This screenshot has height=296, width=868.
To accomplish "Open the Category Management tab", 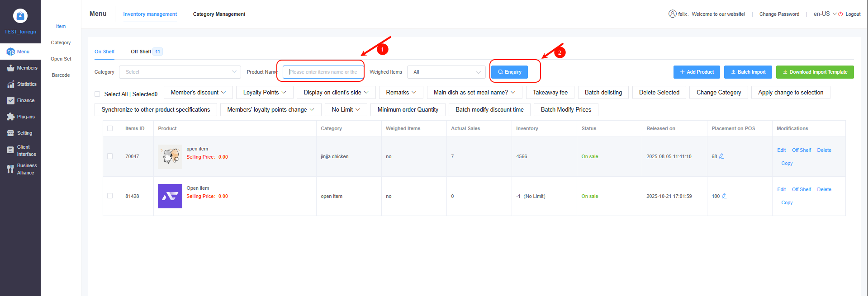I will pyautogui.click(x=219, y=14).
